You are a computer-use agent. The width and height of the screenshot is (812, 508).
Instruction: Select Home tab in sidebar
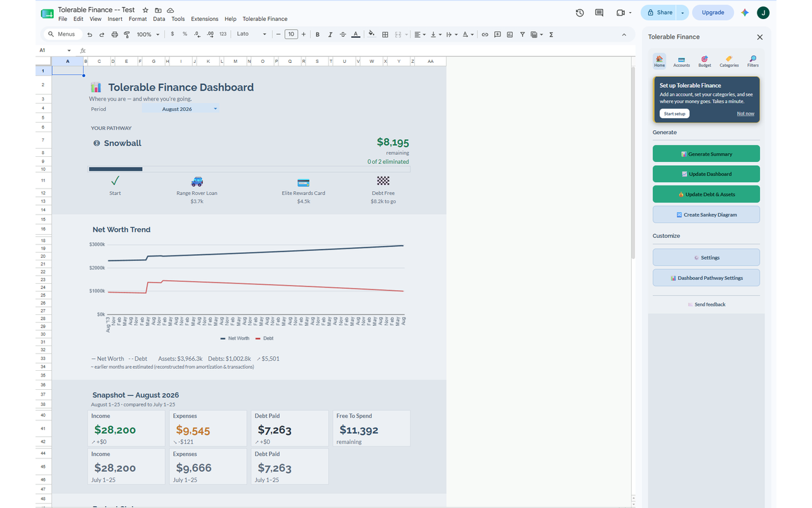[x=660, y=61]
